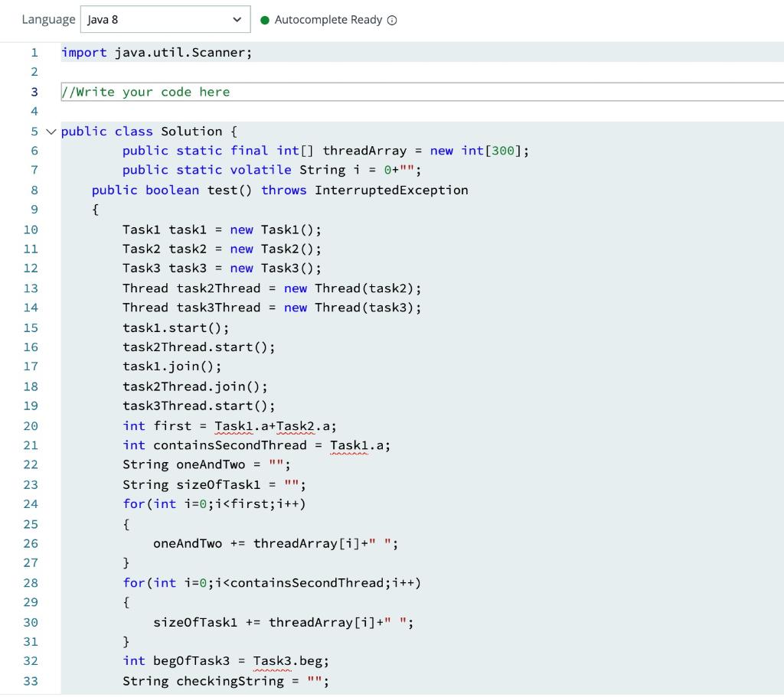Click the closing brace on line 31
The height and width of the screenshot is (697, 784).
click(126, 642)
